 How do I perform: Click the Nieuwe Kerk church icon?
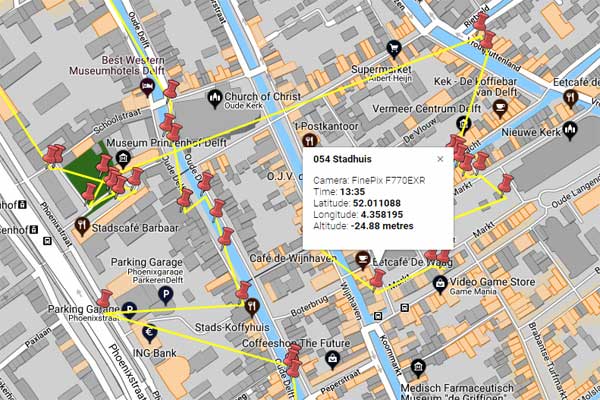(x=570, y=130)
